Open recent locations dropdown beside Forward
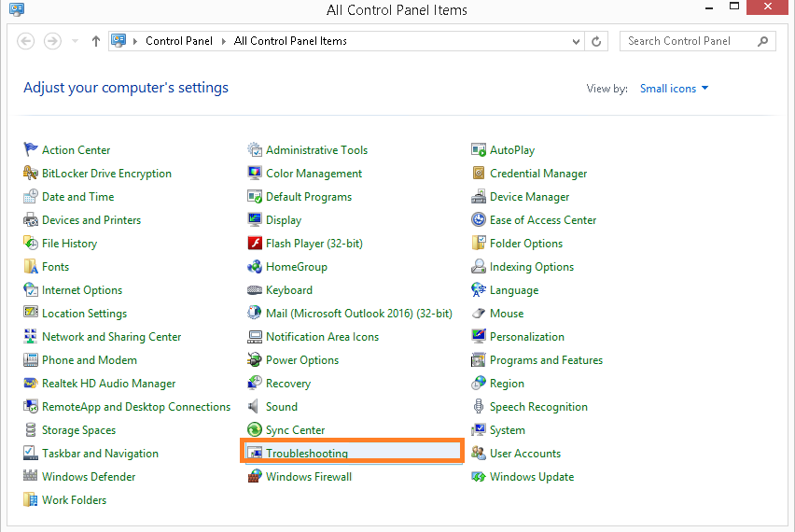This screenshot has height=532, width=795. (75, 41)
